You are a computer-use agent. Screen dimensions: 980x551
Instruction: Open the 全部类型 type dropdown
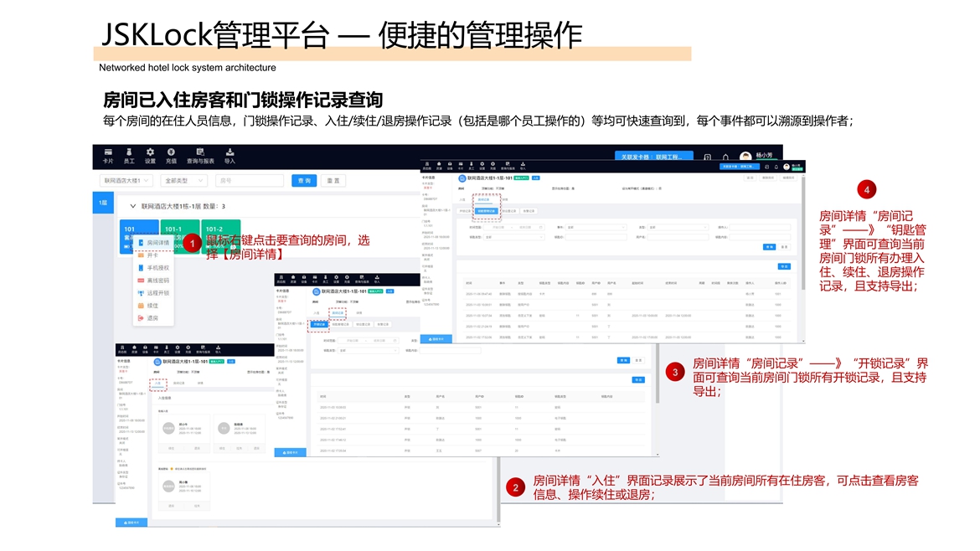(184, 181)
